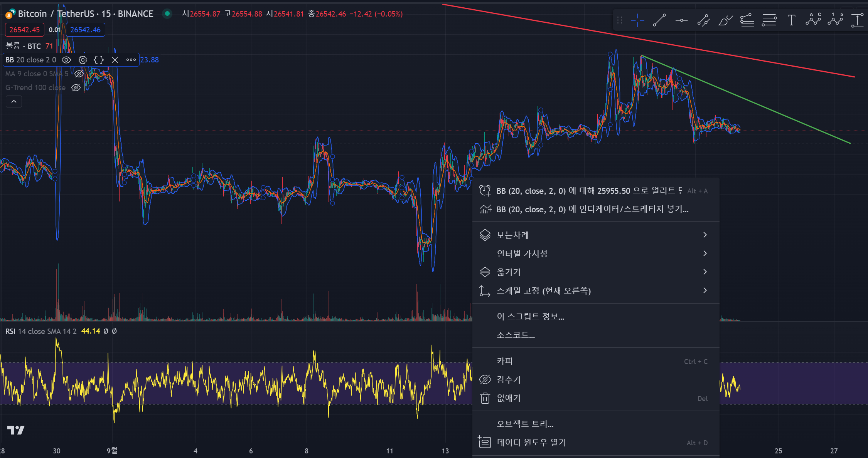
Task: Click the blue buy price 26542.46 button
Action: 85,30
